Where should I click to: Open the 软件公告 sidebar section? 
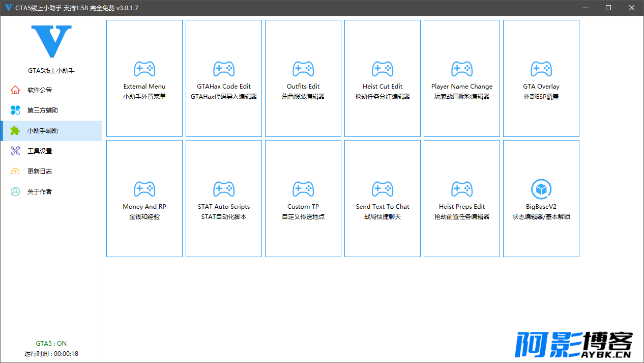[51, 90]
